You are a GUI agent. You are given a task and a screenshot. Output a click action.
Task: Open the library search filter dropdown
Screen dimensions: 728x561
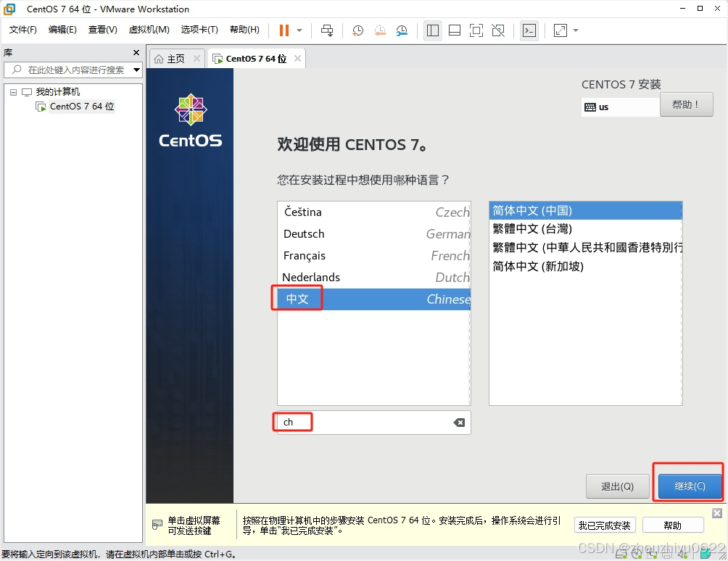tap(136, 70)
